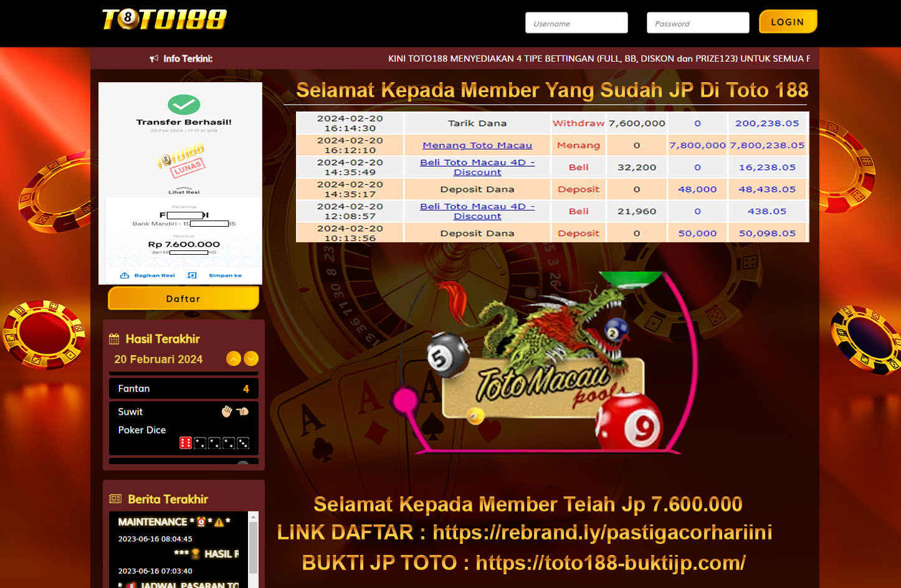901x588 pixels.
Task: Click the Deposit Dana cell at 14:35:17
Action: click(477, 189)
